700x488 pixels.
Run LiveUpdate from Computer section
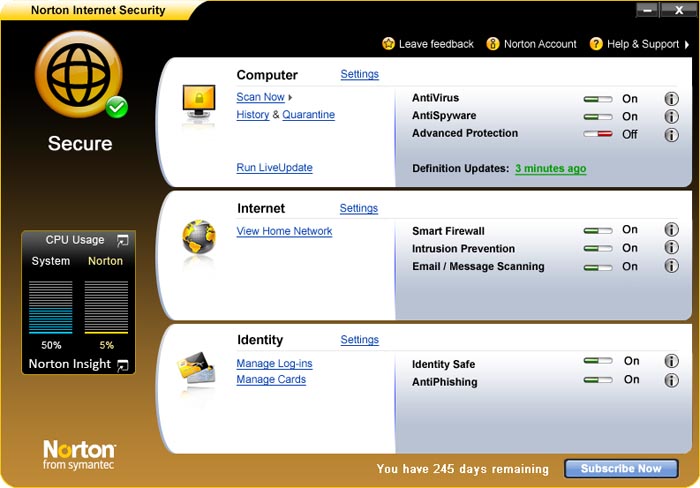pyautogui.click(x=274, y=168)
